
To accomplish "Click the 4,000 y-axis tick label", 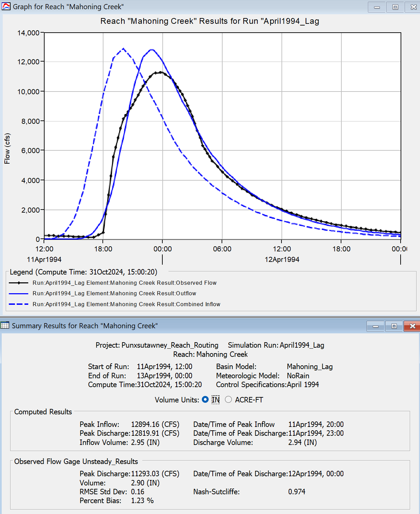I will pyautogui.click(x=30, y=180).
